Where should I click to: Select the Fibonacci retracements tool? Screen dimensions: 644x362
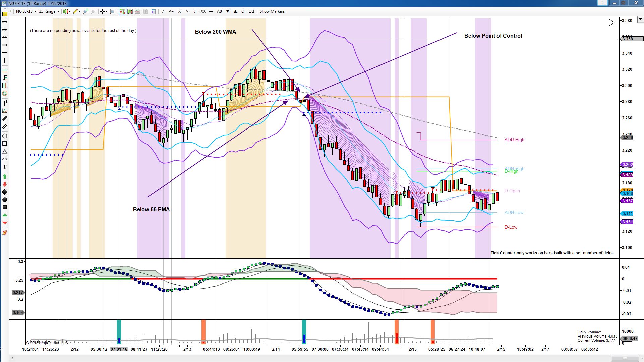pos(5,70)
